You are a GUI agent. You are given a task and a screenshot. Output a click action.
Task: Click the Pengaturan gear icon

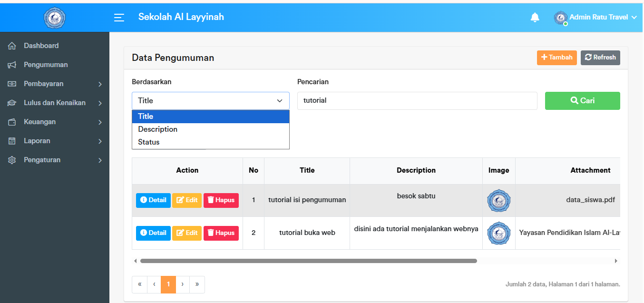(12, 160)
